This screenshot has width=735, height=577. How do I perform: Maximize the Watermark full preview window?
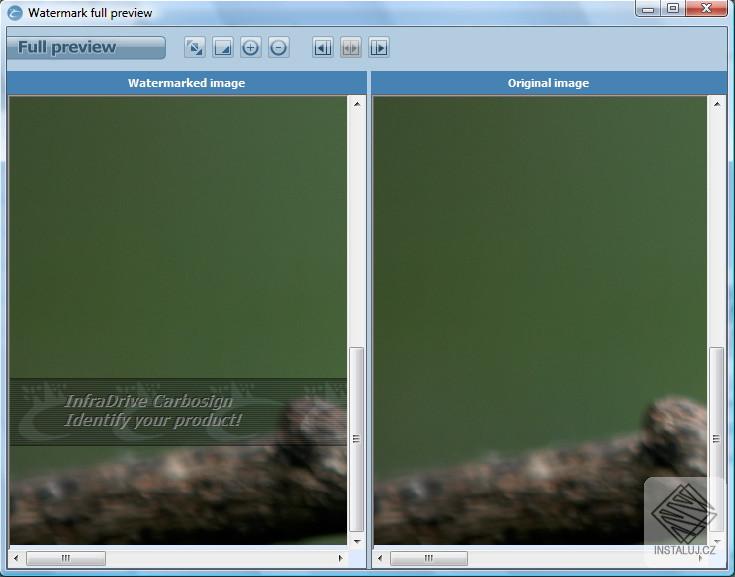[x=673, y=8]
